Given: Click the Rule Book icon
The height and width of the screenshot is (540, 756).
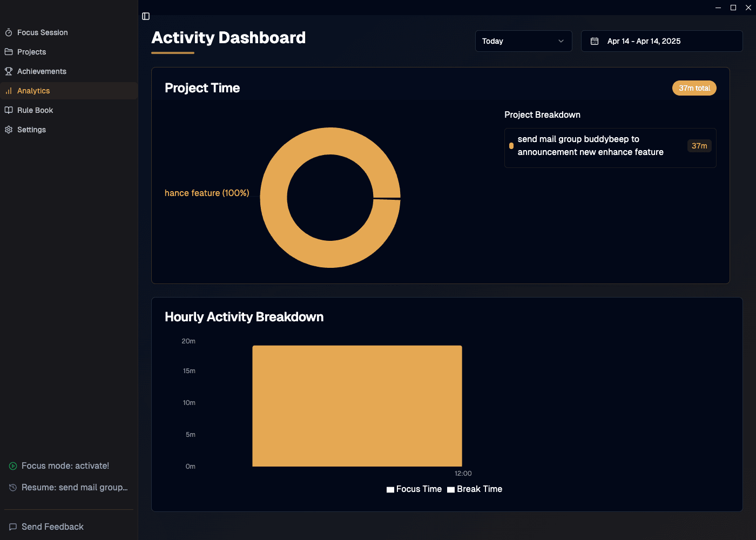Looking at the screenshot, I should 9,110.
